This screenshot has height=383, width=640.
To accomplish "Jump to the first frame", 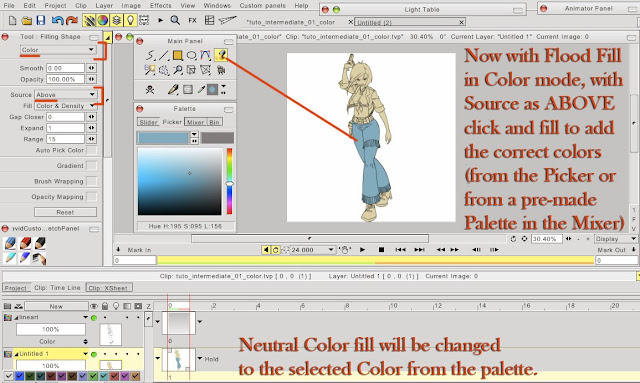I will [x=400, y=249].
